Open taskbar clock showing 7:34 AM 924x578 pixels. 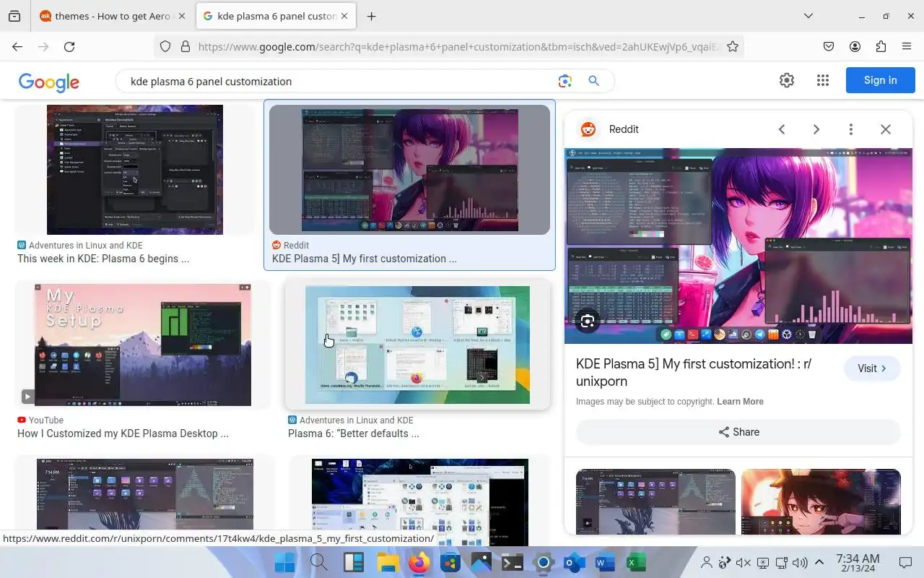pyautogui.click(x=858, y=562)
